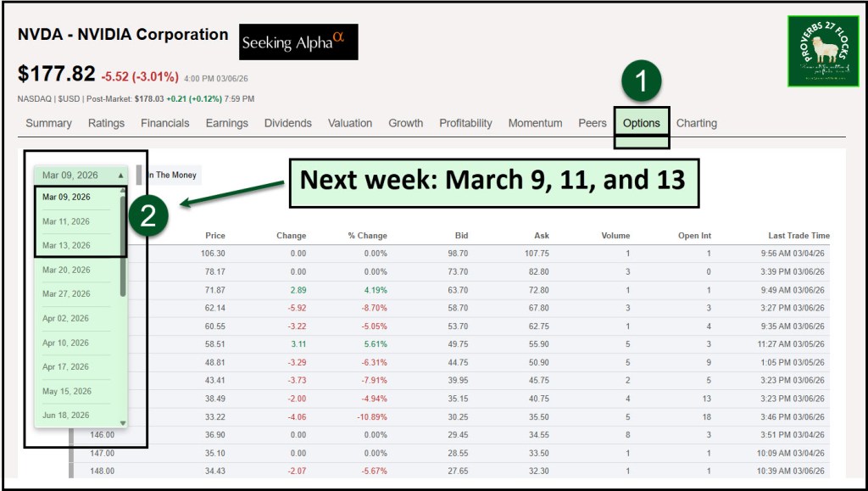This screenshot has height=491, width=868.
Task: Select Mar 11, 2026 expiration date
Action: pos(66,221)
